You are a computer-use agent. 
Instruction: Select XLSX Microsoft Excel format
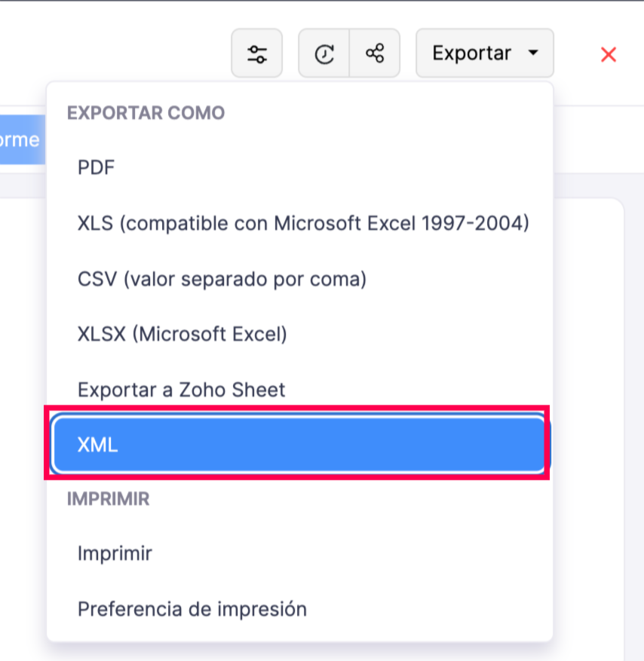(182, 334)
